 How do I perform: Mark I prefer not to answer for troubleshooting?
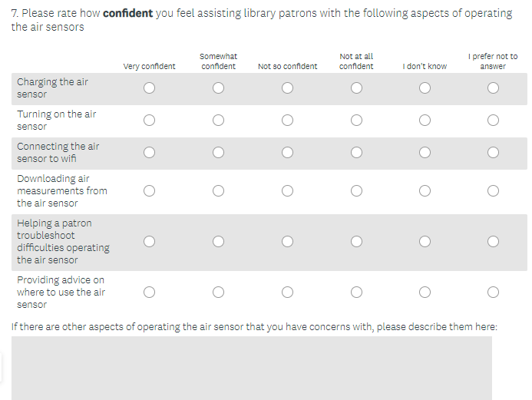[493, 242]
